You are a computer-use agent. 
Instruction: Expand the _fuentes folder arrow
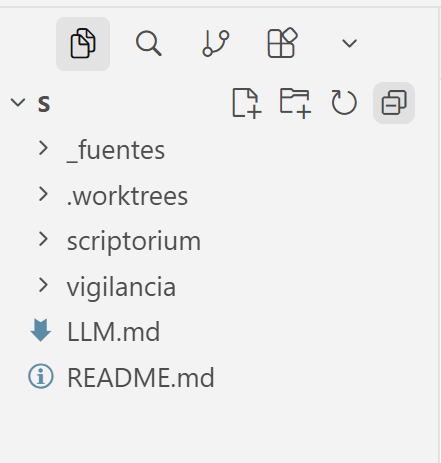[43, 148]
